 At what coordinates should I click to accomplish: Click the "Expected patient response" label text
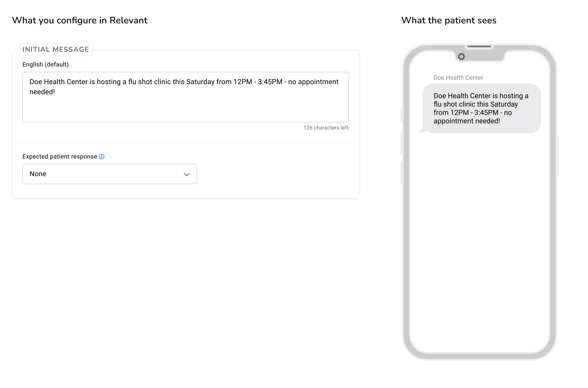pos(60,157)
